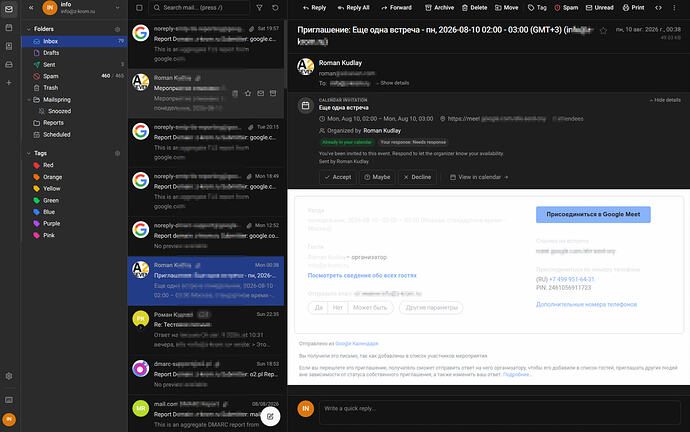Click Hide details on invitation
Screen dimensions: 690x432
tap(665, 100)
